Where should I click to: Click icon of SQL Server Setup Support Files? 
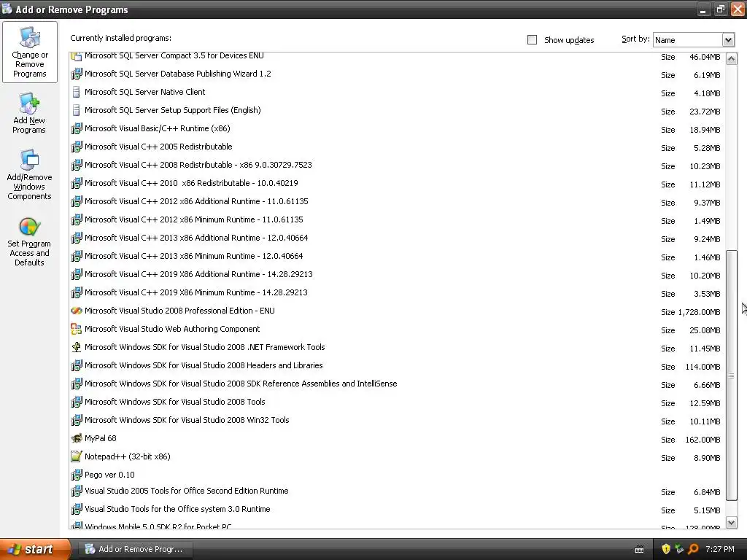point(76,110)
